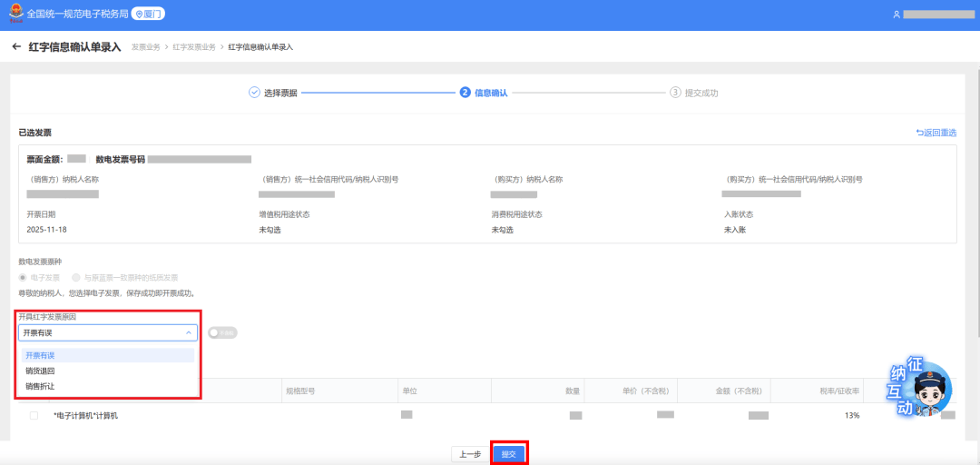This screenshot has height=465, width=980.
Task: Click the step 2 信息确认 number icon
Action: (465, 93)
